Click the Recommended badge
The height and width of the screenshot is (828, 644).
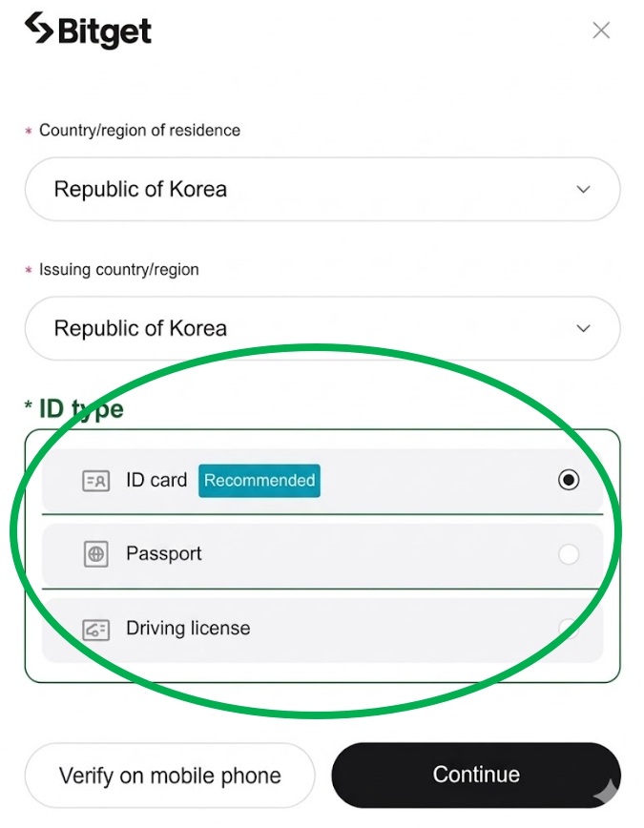(x=259, y=481)
